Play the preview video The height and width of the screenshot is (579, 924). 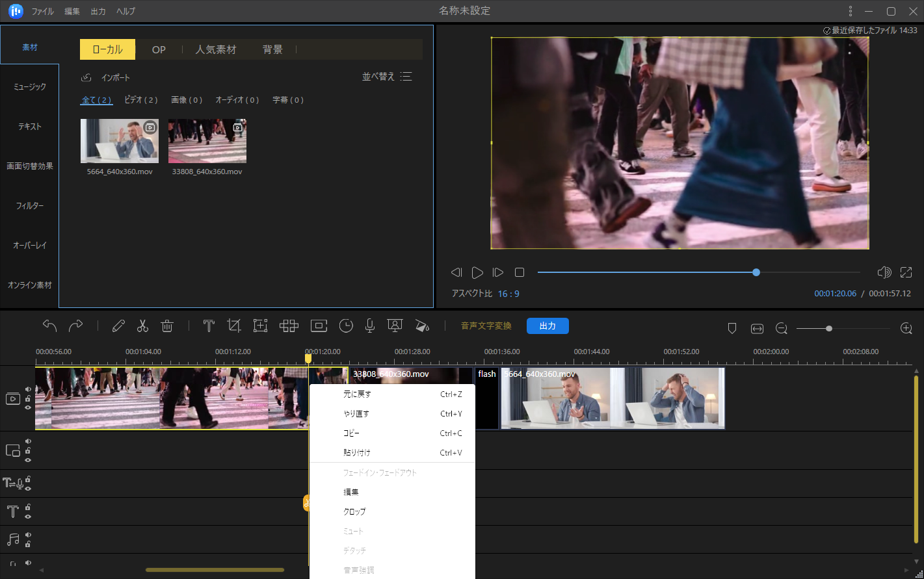point(477,272)
